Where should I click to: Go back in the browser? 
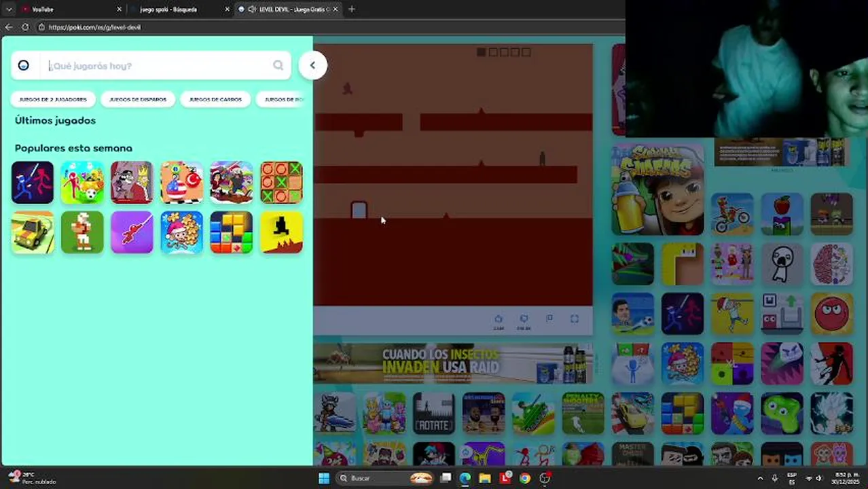click(9, 27)
